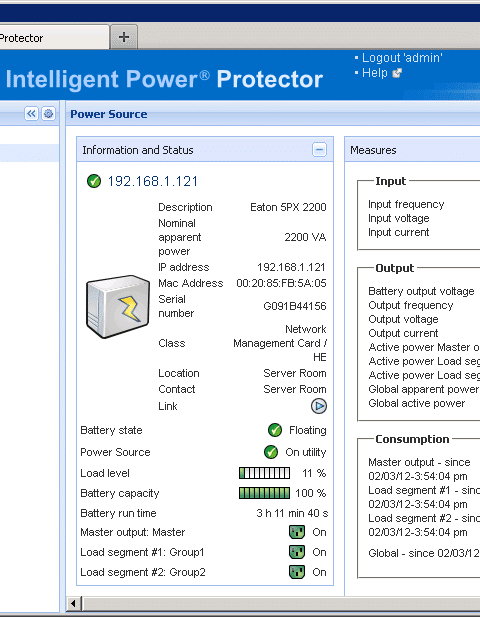Viewport: 480px width, 617px height.
Task: Click the Information and Status panel title
Action: pos(138,150)
